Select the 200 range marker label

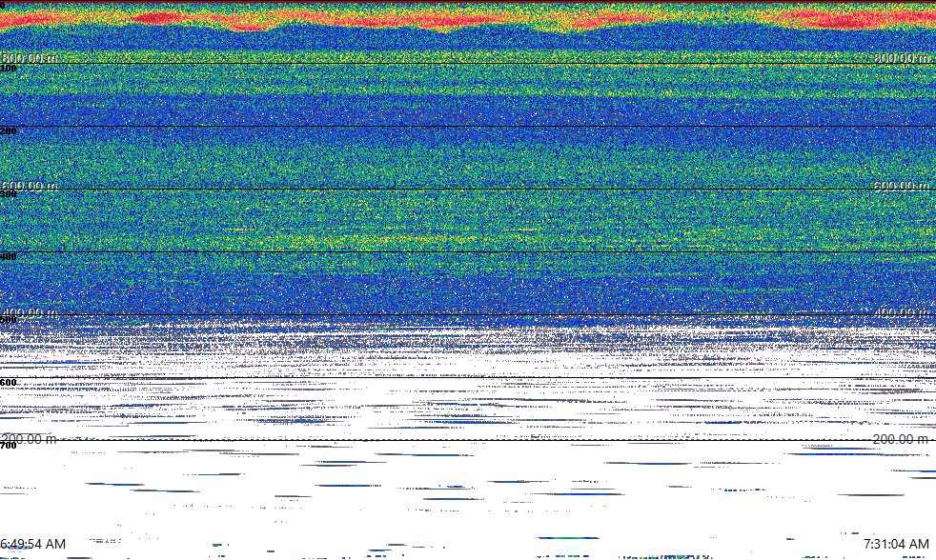(9, 131)
